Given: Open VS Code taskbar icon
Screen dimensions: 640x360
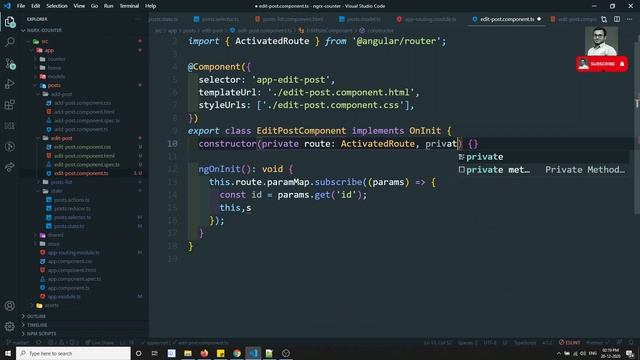Looking at the screenshot, I should pyautogui.click(x=253, y=353).
